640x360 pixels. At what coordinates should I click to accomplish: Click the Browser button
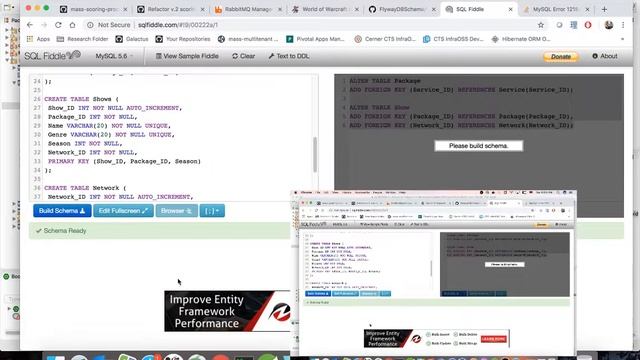pyautogui.click(x=176, y=211)
